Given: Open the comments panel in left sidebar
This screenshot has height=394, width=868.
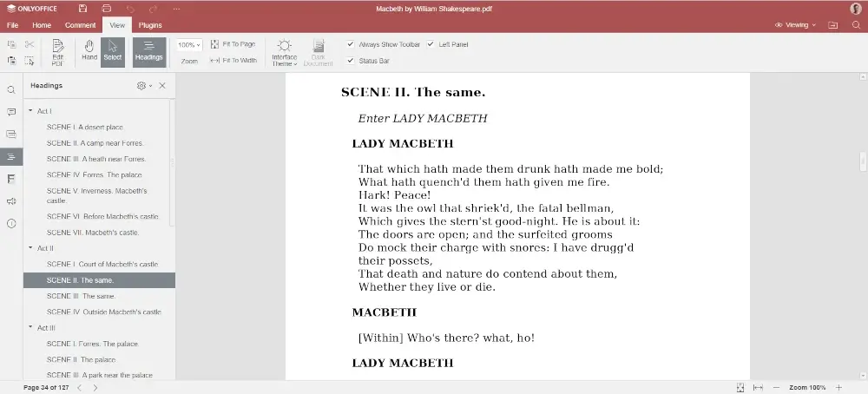Looking at the screenshot, I should pyautogui.click(x=11, y=112).
